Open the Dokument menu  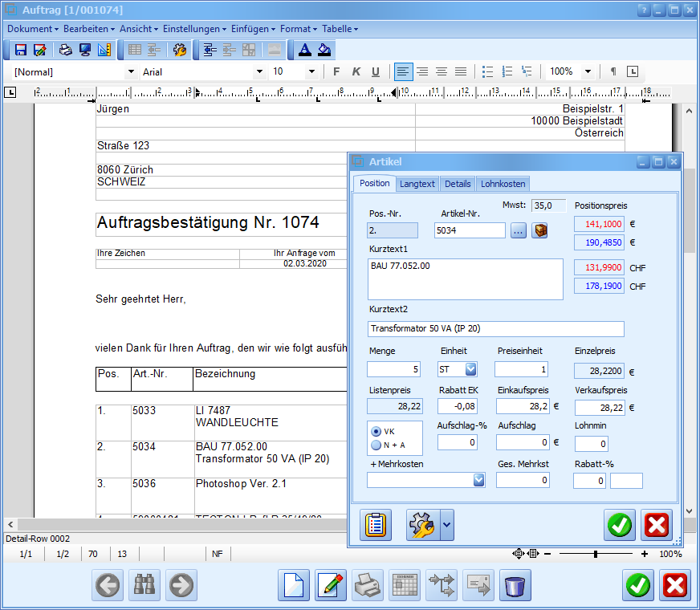(x=33, y=29)
